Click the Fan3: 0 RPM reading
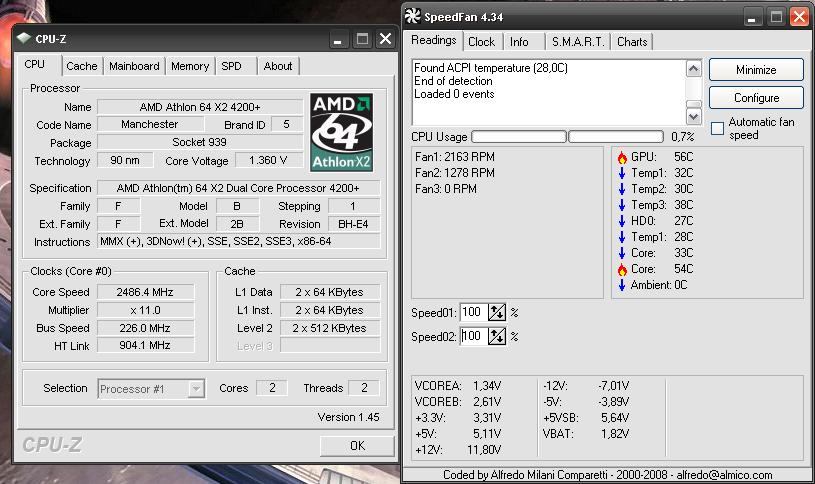The image size is (815, 484). tap(446, 189)
